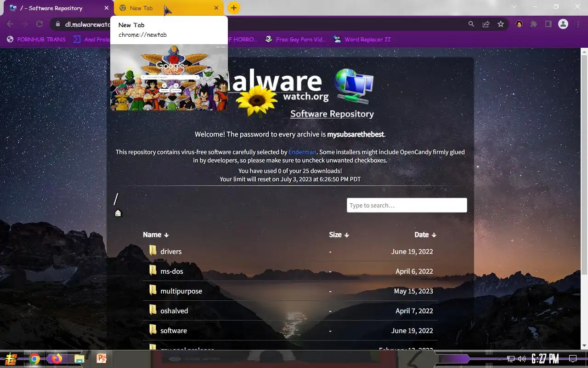Open the Free Gay Porn Vid bookmark

coord(296,39)
